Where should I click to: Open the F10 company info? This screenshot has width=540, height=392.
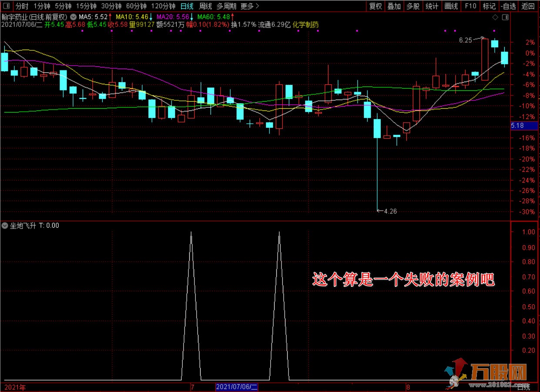click(470, 6)
